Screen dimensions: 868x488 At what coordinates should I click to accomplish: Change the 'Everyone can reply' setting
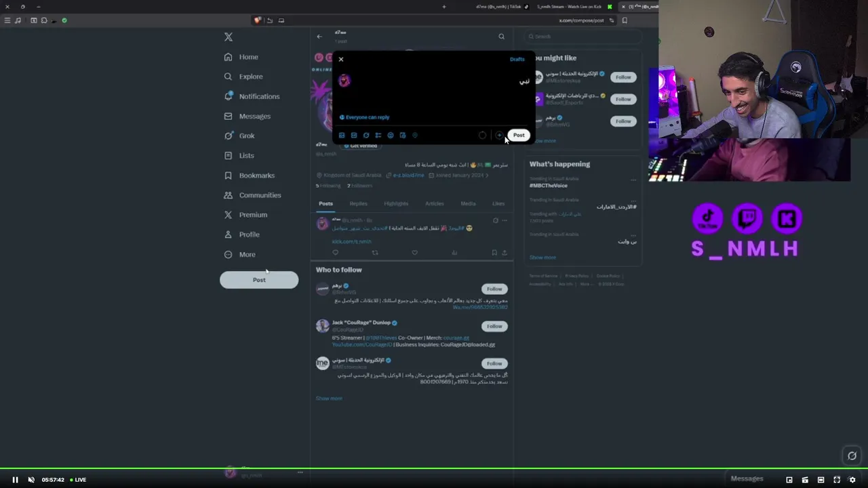pyautogui.click(x=364, y=117)
